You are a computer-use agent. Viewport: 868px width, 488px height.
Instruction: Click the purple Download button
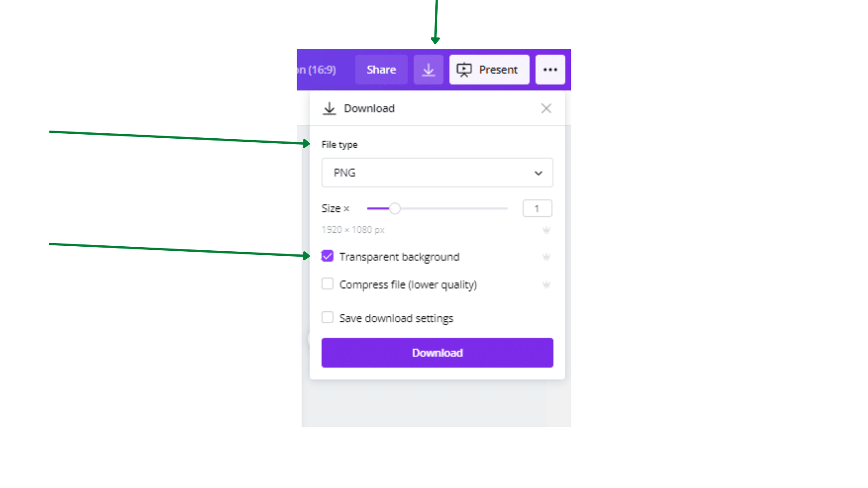click(x=437, y=353)
